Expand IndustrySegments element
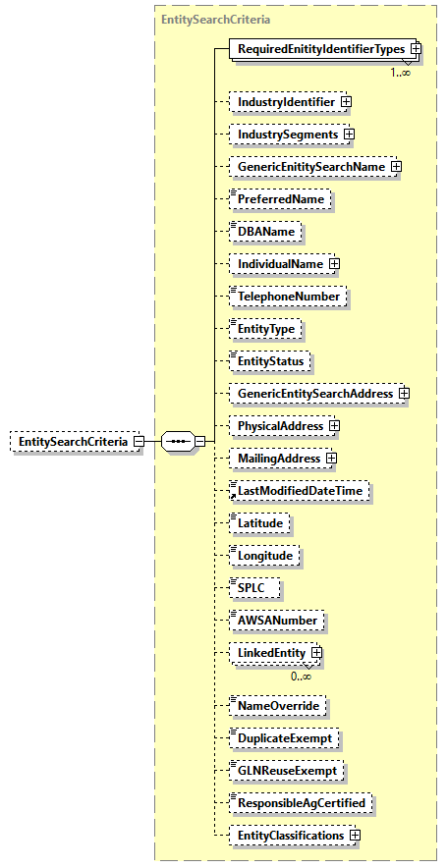The width and height of the screenshot is (447, 868). coord(349,134)
